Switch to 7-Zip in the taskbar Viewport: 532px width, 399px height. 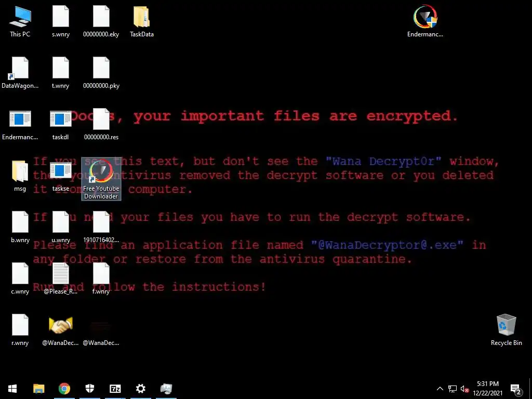pyautogui.click(x=115, y=389)
